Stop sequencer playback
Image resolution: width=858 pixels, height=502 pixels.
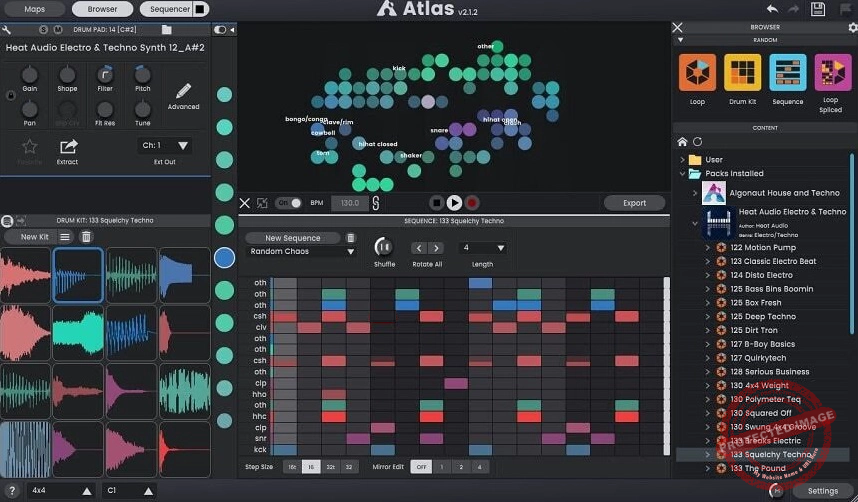pos(436,203)
